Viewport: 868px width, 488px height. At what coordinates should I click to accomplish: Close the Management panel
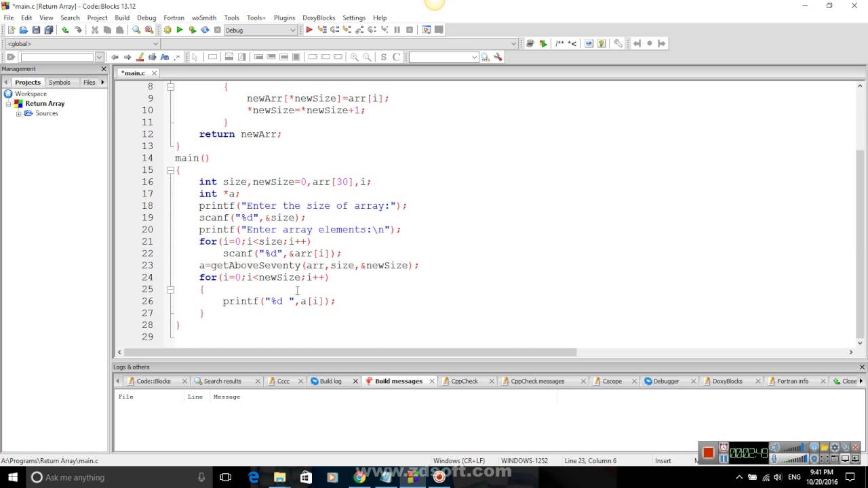[x=104, y=69]
